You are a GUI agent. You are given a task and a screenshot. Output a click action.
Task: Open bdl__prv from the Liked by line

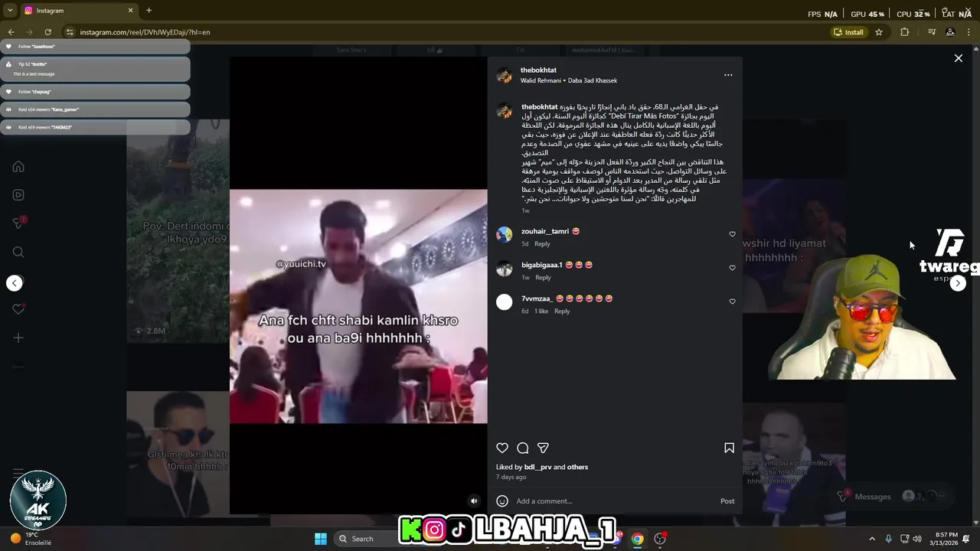coord(537,467)
